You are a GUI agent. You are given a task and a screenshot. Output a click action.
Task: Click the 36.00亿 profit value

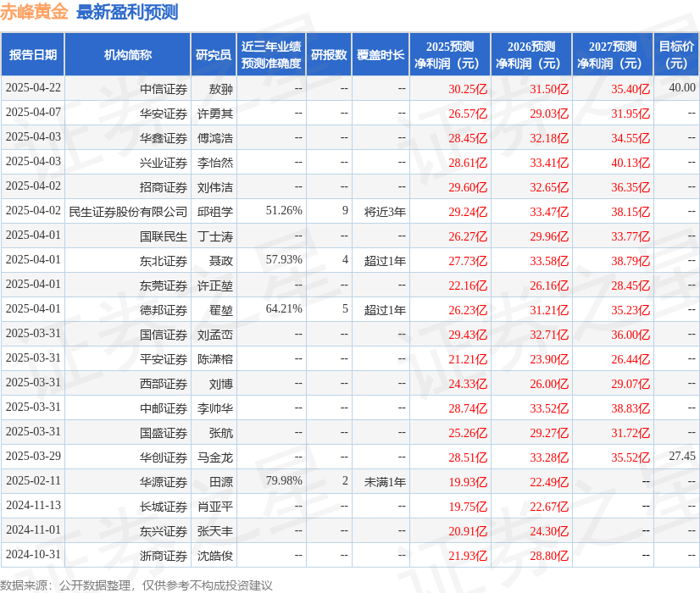click(x=631, y=335)
